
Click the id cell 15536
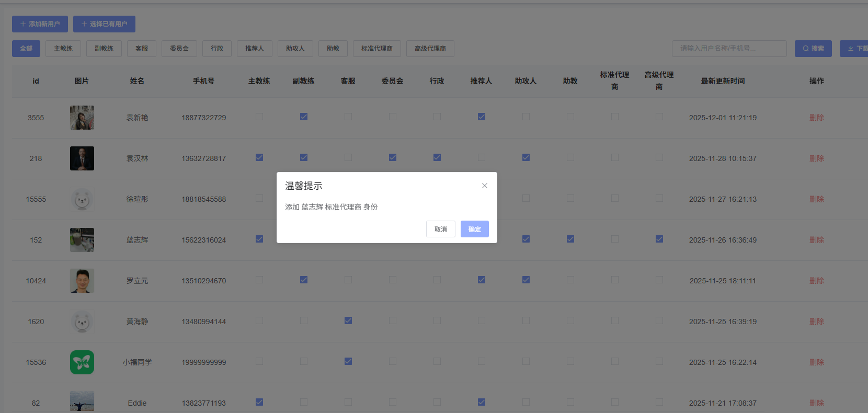pos(36,362)
